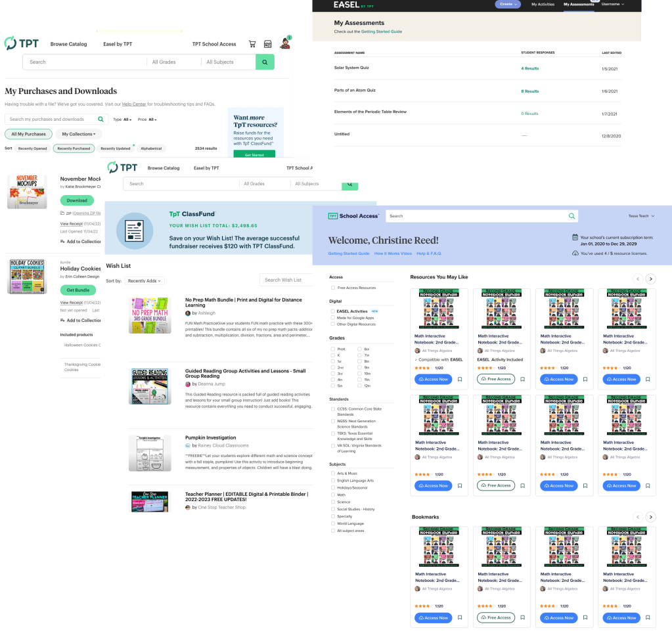
Task: Open the user avatar profile icon
Action: (x=285, y=43)
